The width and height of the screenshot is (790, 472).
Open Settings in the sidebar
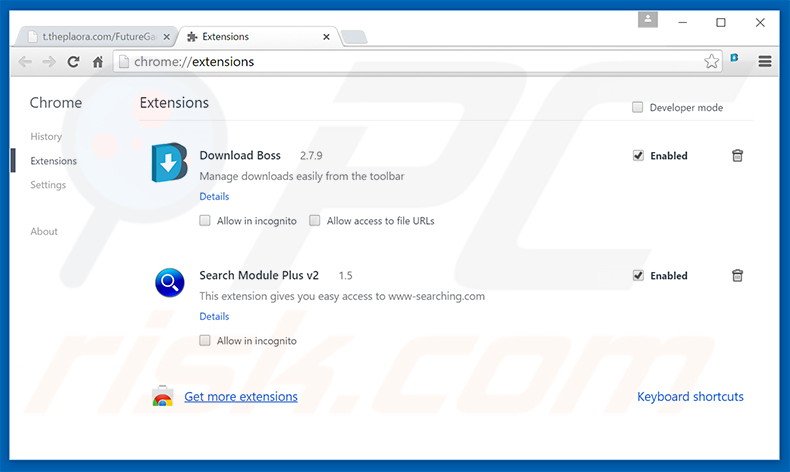pos(48,185)
